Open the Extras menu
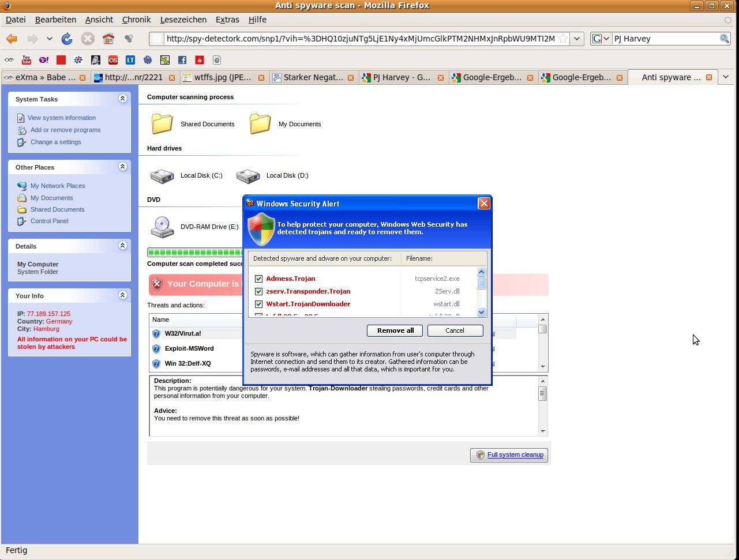The image size is (739, 560). coord(227,20)
